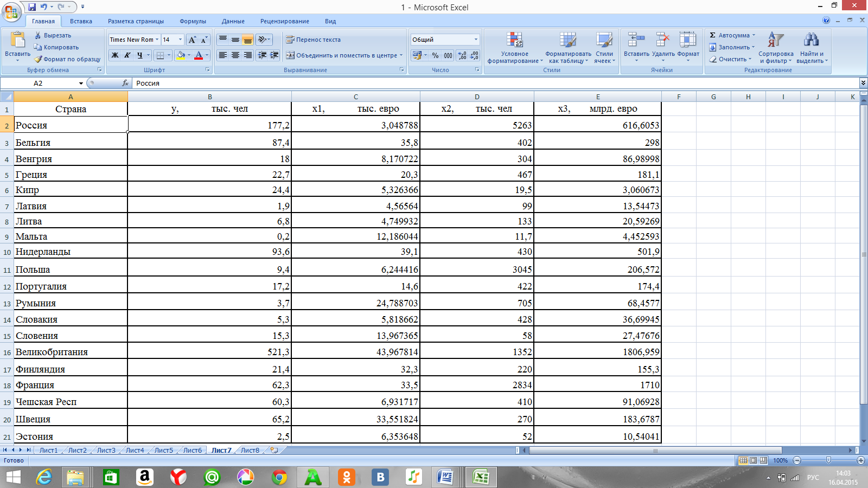Toggle bold formatting (Ж)
Screen dimensions: 868x488
pyautogui.click(x=114, y=55)
